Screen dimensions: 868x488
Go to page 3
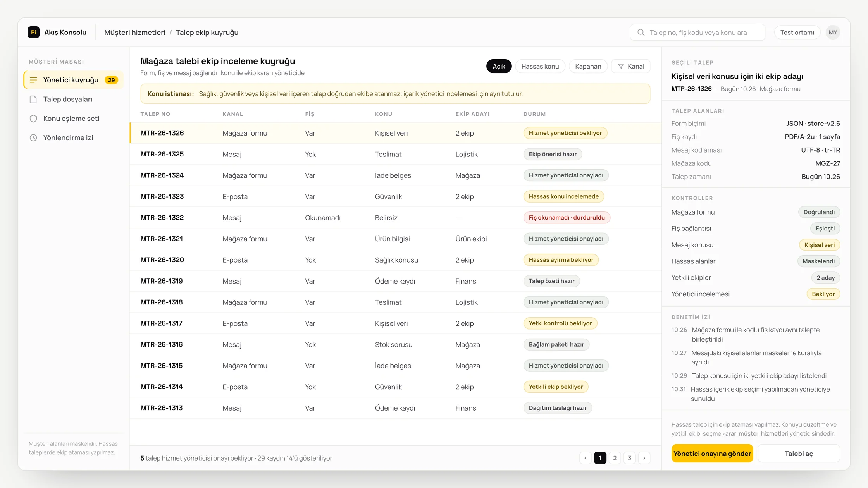[x=629, y=458]
